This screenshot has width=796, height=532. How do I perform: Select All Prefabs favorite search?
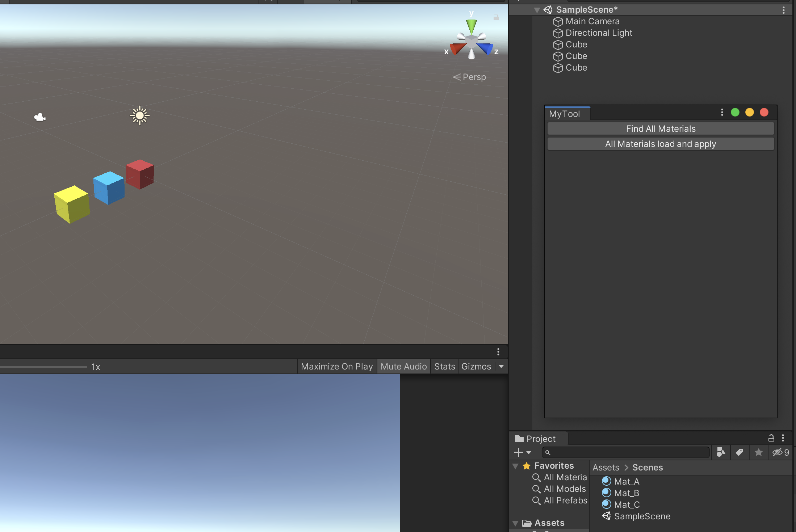(x=560, y=501)
